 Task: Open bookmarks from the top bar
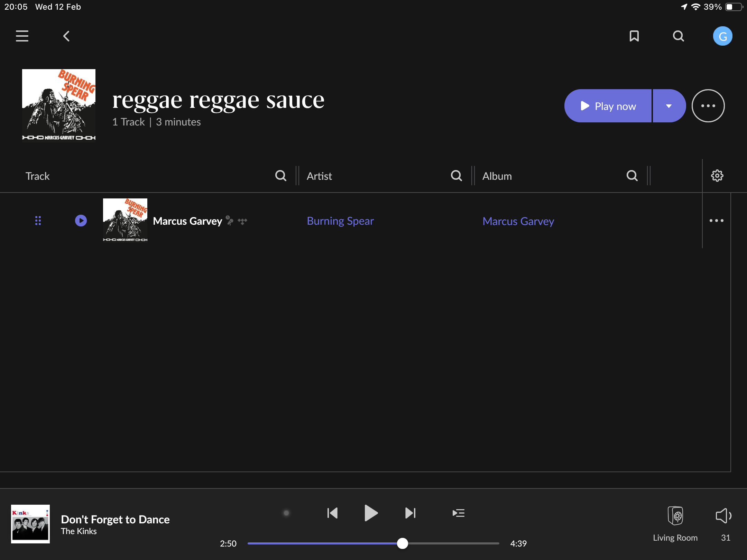[634, 36]
